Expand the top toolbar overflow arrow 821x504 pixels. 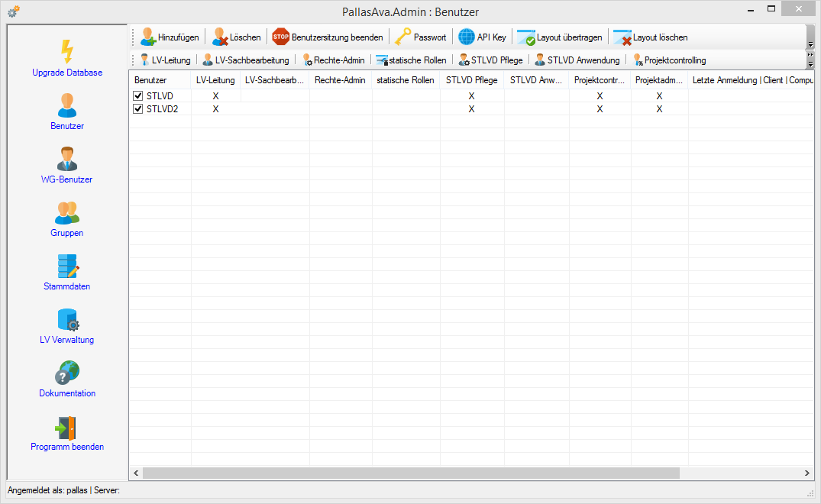click(x=810, y=44)
